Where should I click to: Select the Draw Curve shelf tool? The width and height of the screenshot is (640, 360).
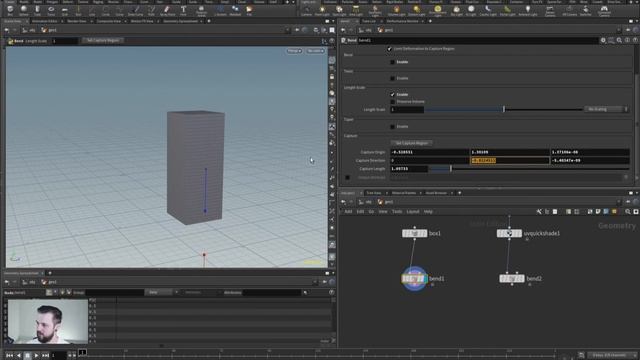coord(136,10)
